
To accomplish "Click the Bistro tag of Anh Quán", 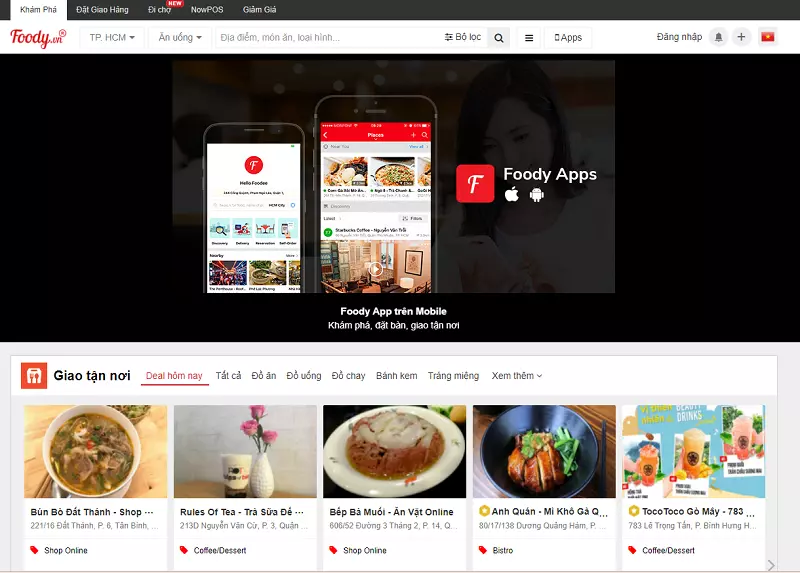I will [503, 551].
